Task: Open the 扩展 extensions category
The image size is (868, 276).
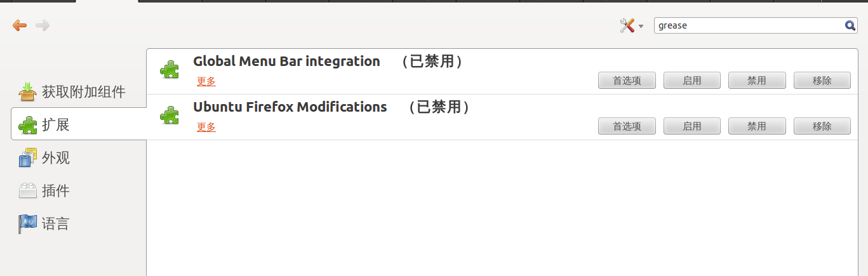Action: (x=79, y=124)
